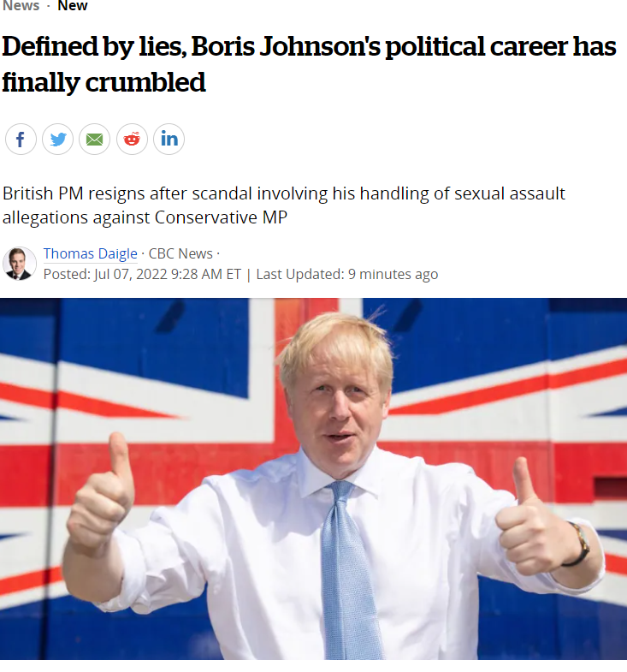Select the New breadcrumb item
The height and width of the screenshot is (672, 627).
(73, 6)
